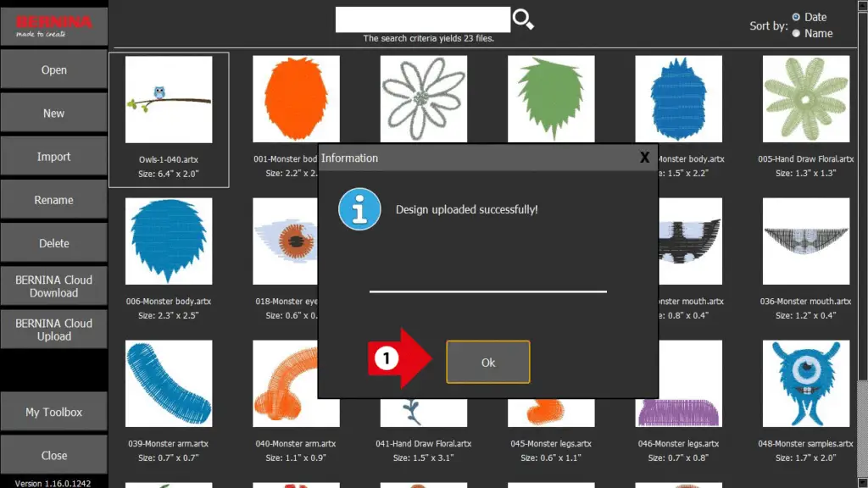868x488 pixels.
Task: Click the Import button
Action: click(54, 157)
